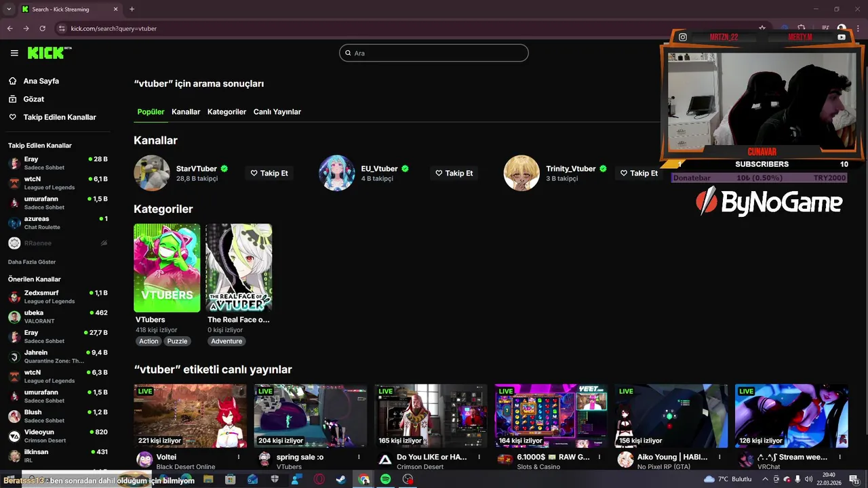Open the Slots & Casino stream thumbnail
This screenshot has height=488, width=868.
coord(551,415)
